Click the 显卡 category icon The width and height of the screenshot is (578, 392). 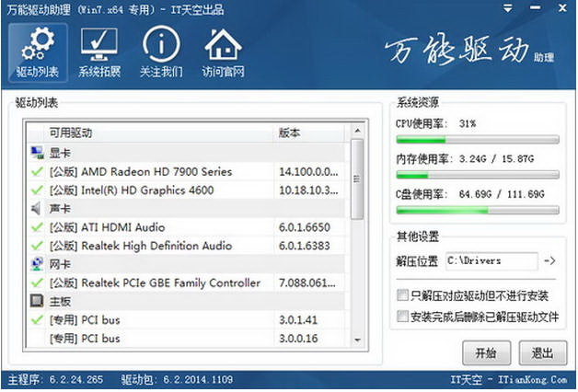[x=37, y=153]
